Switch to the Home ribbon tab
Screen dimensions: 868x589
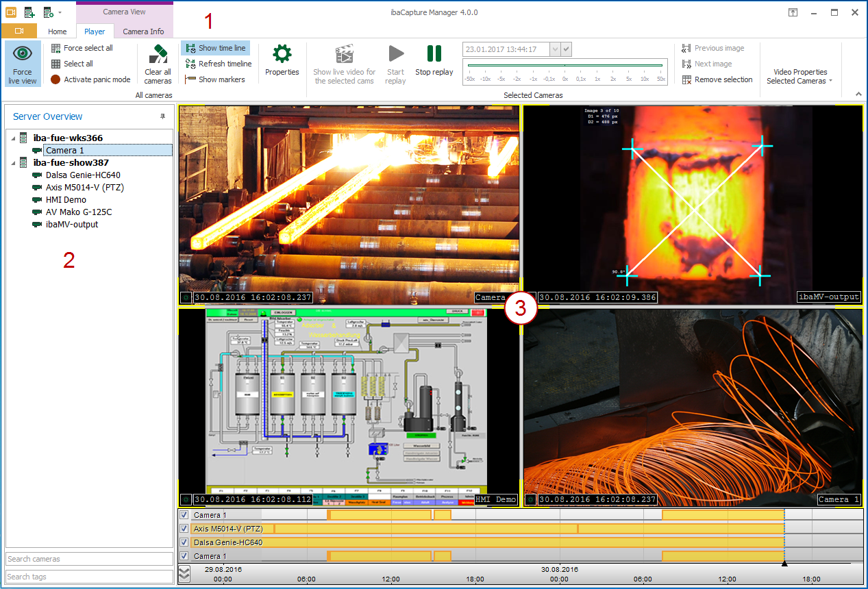(57, 32)
